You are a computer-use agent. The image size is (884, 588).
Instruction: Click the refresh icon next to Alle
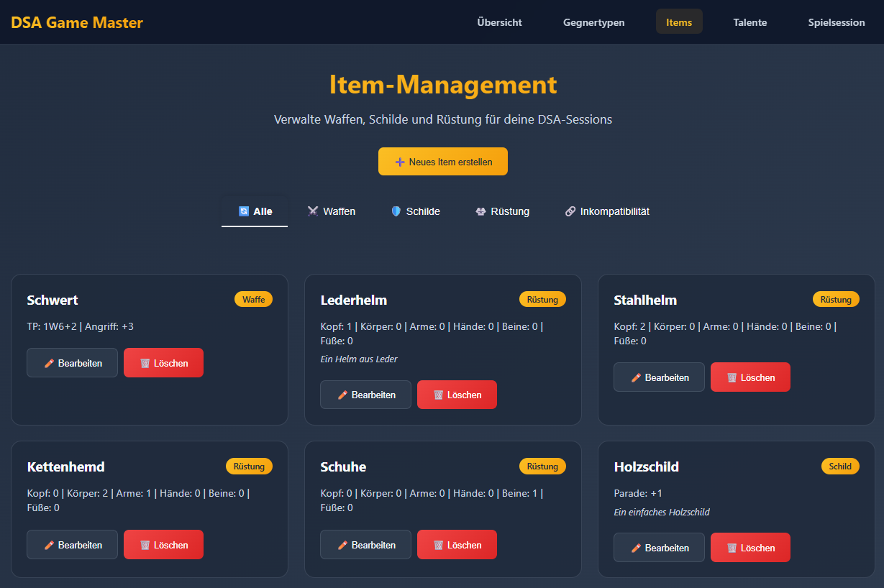pyautogui.click(x=243, y=211)
